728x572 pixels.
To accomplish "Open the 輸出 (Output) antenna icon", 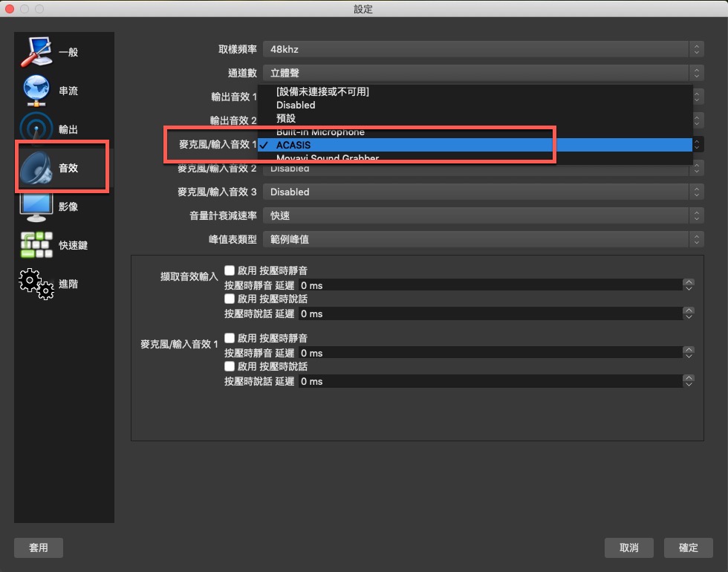I will tap(36, 126).
